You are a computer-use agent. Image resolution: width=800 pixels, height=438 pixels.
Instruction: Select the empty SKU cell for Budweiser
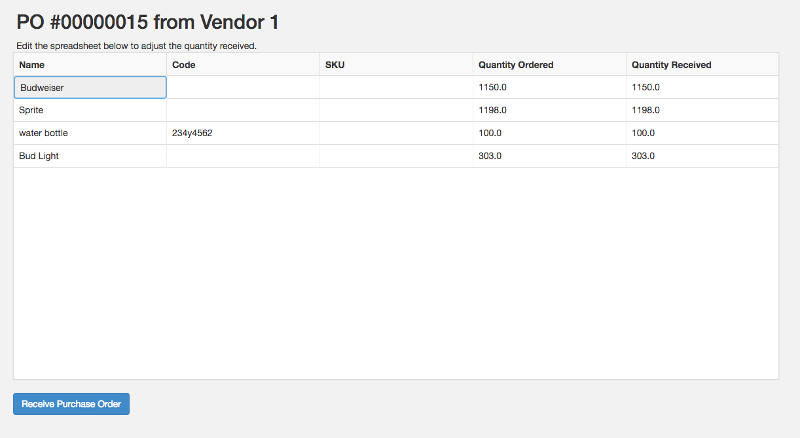(x=396, y=87)
